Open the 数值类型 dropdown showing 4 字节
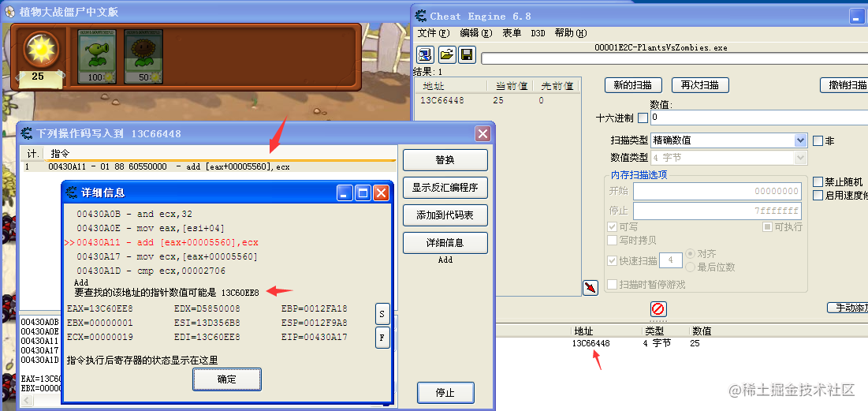Viewport: 868px width, 411px height. point(729,158)
